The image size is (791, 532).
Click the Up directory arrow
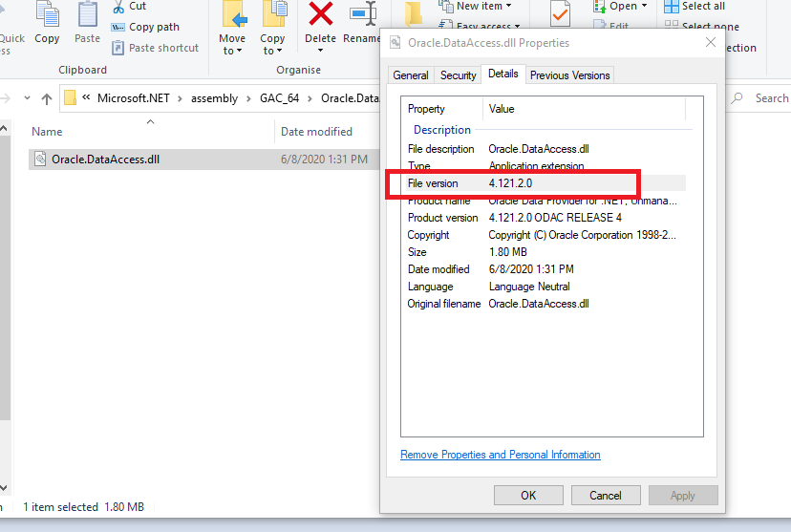coord(47,98)
